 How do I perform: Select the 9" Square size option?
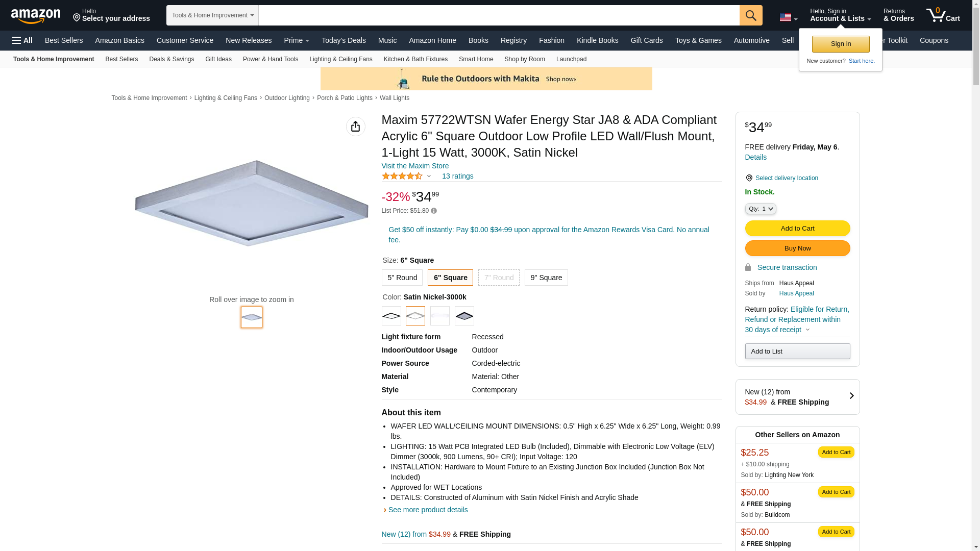pos(546,278)
